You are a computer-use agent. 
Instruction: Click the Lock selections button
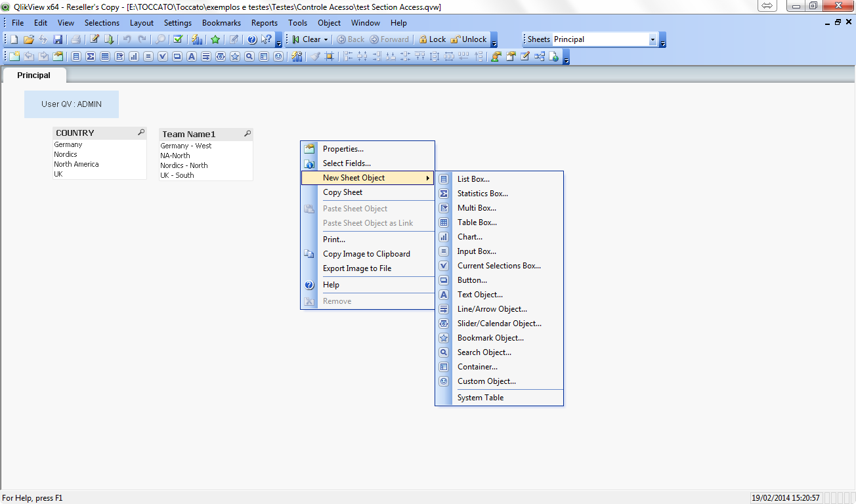click(x=433, y=39)
